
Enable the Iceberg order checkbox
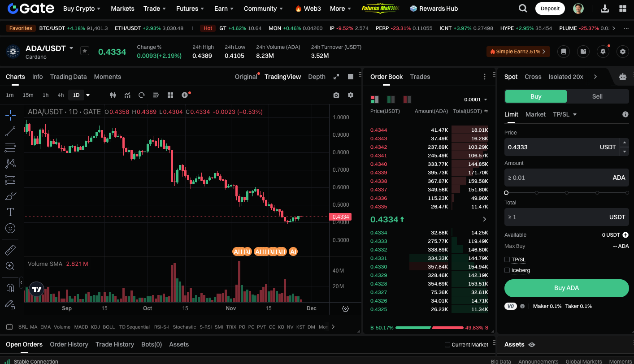pos(507,270)
